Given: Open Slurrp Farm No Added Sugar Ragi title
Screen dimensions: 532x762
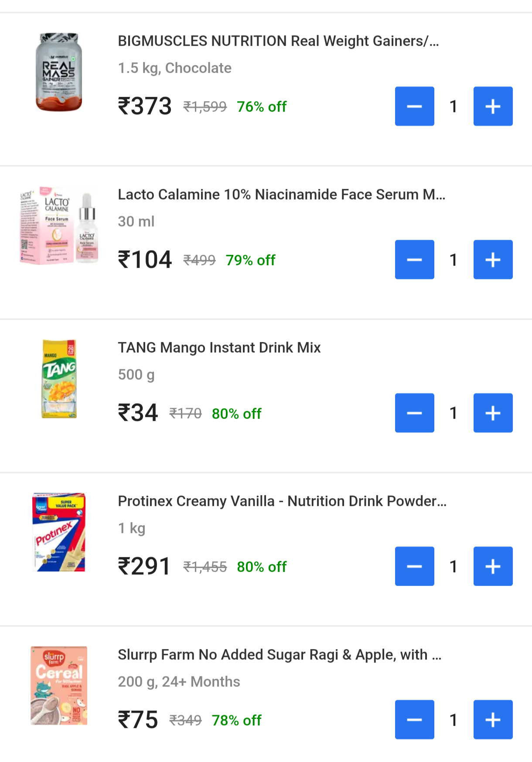Looking at the screenshot, I should tap(280, 655).
